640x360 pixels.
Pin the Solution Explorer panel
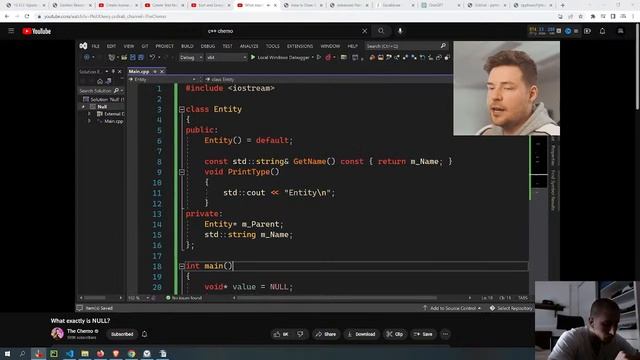(113, 71)
